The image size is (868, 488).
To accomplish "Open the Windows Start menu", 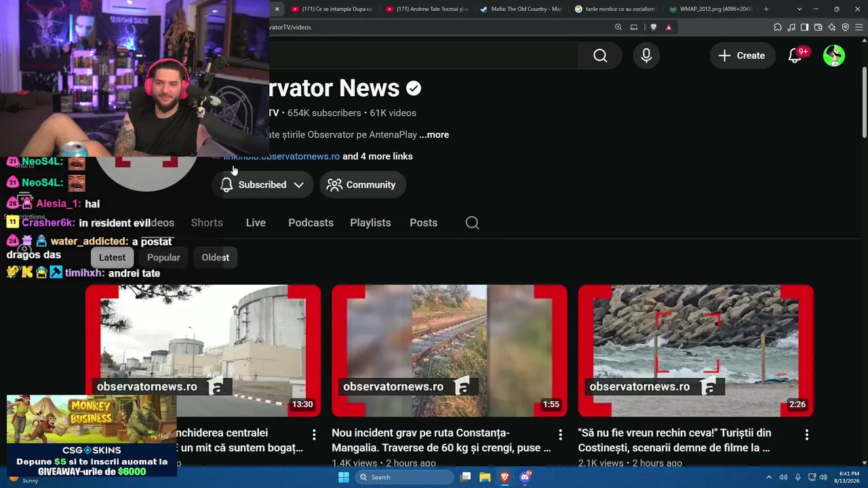I will [344, 477].
